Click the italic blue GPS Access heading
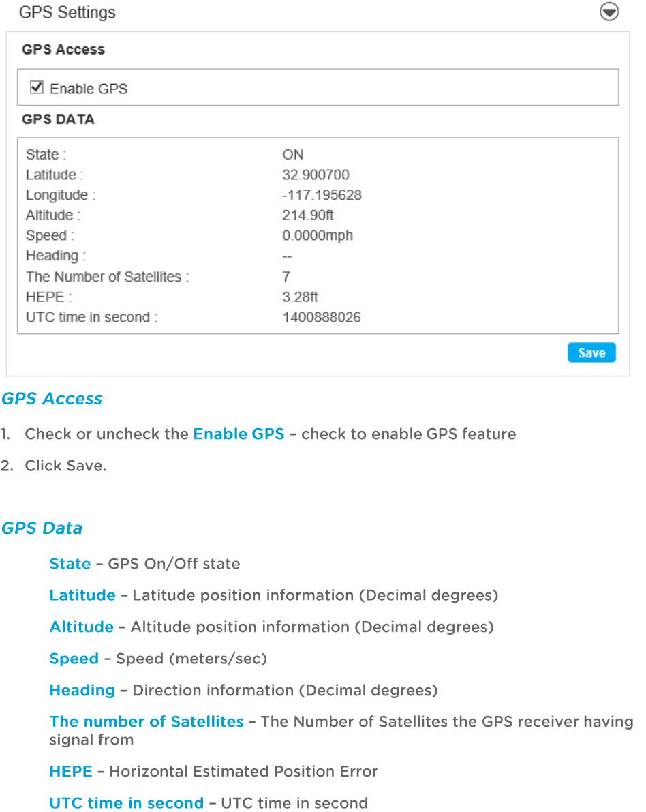The image size is (646, 812). tap(52, 399)
